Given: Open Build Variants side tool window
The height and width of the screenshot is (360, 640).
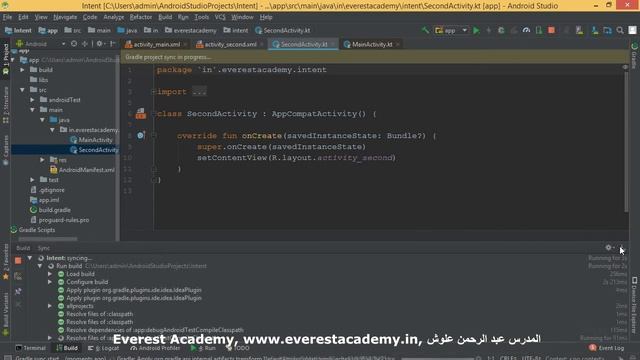Looking at the screenshot, I should pos(5,314).
